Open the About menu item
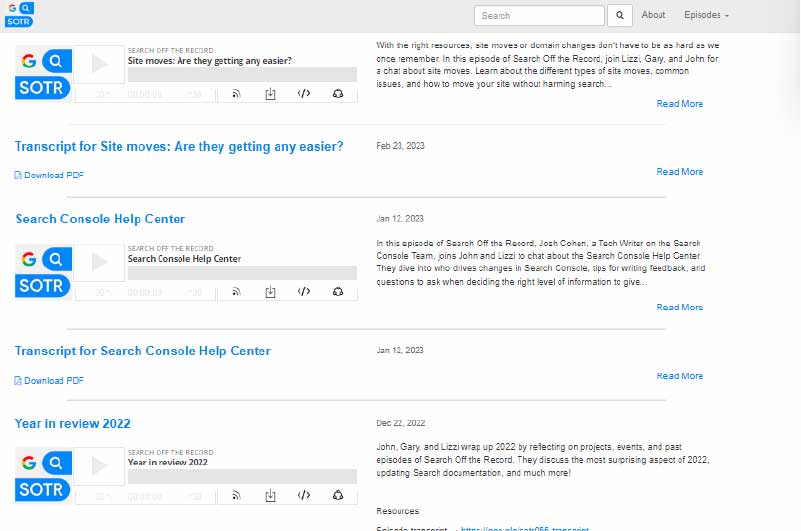The height and width of the screenshot is (531, 801). point(653,15)
